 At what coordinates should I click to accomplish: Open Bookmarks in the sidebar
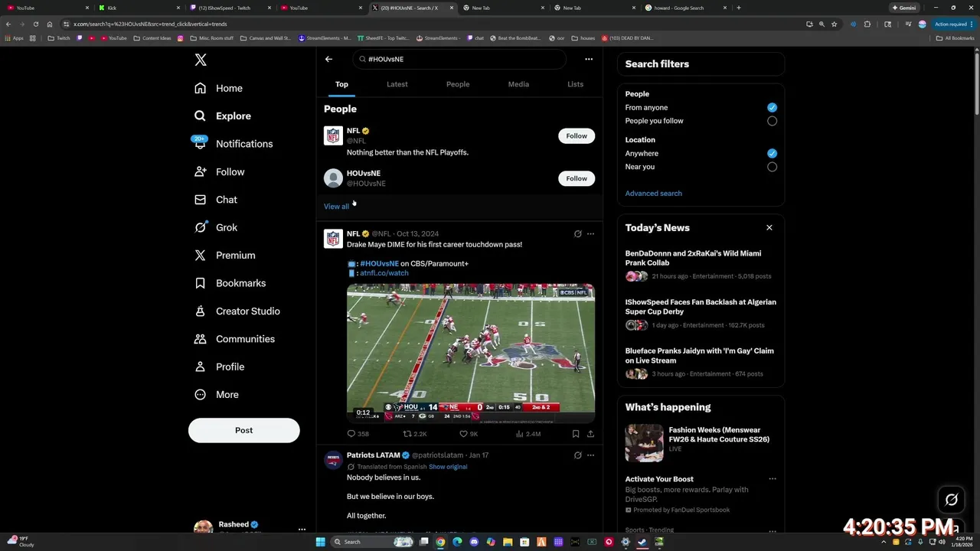pyautogui.click(x=230, y=283)
